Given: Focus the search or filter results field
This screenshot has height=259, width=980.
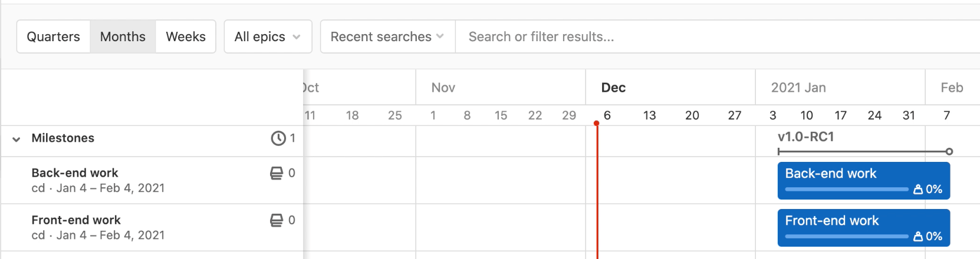Looking at the screenshot, I should (708, 36).
